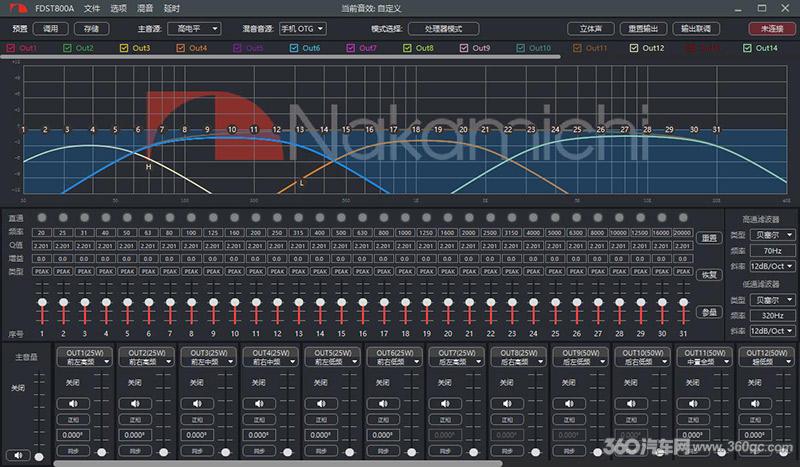Click the red 未连接 connection button

coord(772,29)
